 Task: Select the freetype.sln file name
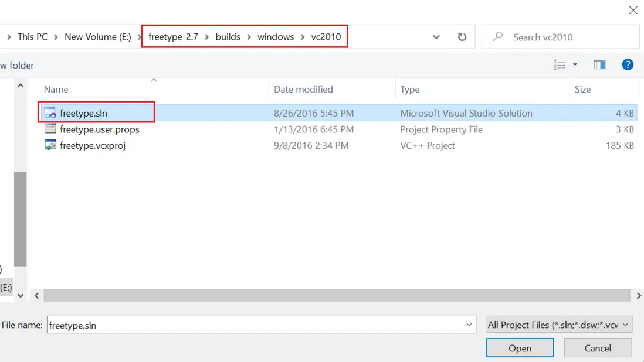[83, 113]
